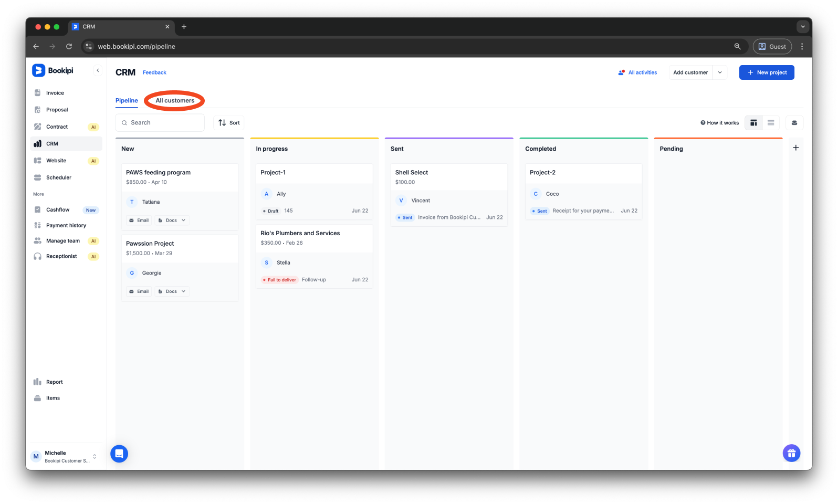The height and width of the screenshot is (504, 838).
Task: Click Georgie's avatar on Pawssion card
Action: click(132, 273)
